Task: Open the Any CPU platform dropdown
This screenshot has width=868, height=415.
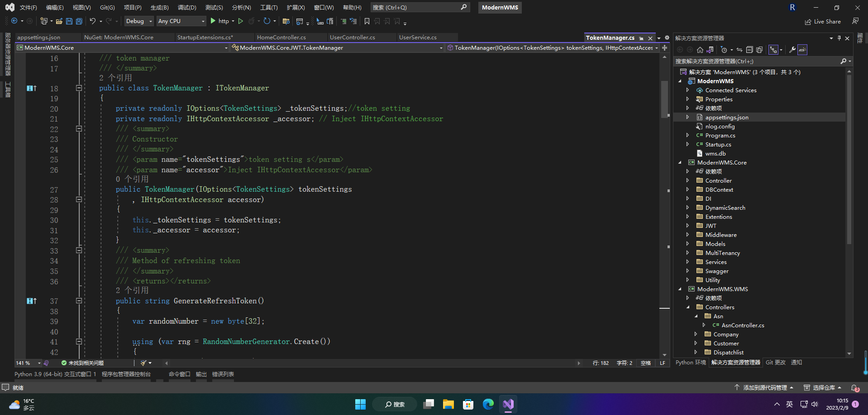Action: (181, 21)
